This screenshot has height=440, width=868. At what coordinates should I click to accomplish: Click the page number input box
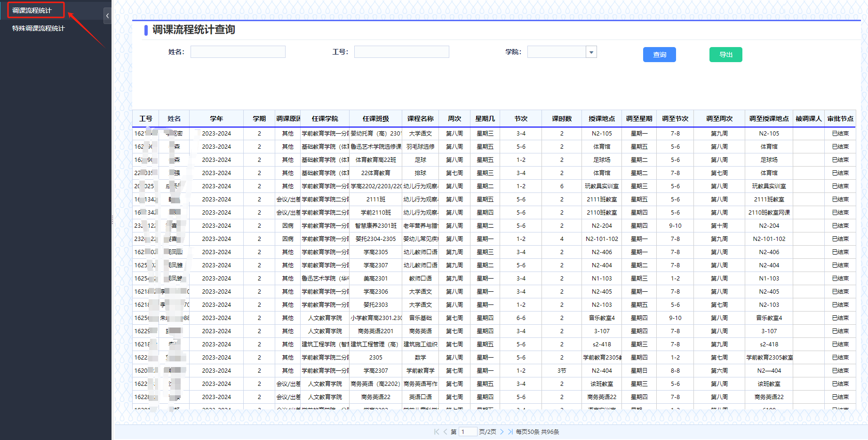tap(468, 432)
